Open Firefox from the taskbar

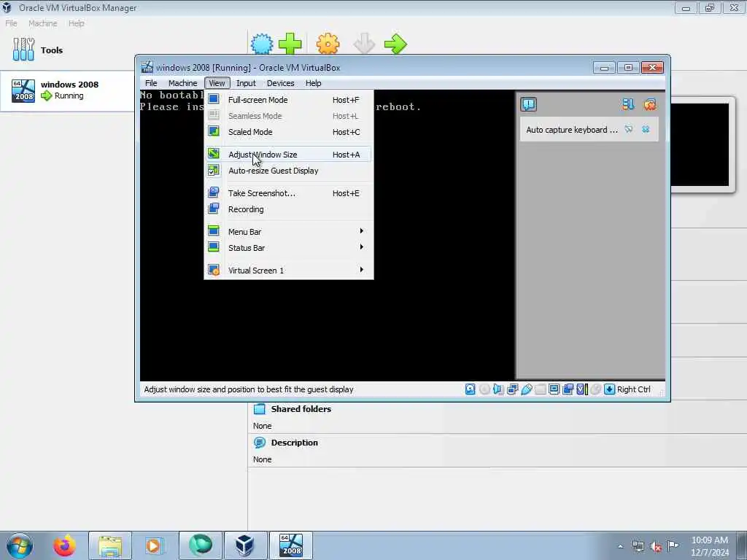(x=64, y=545)
